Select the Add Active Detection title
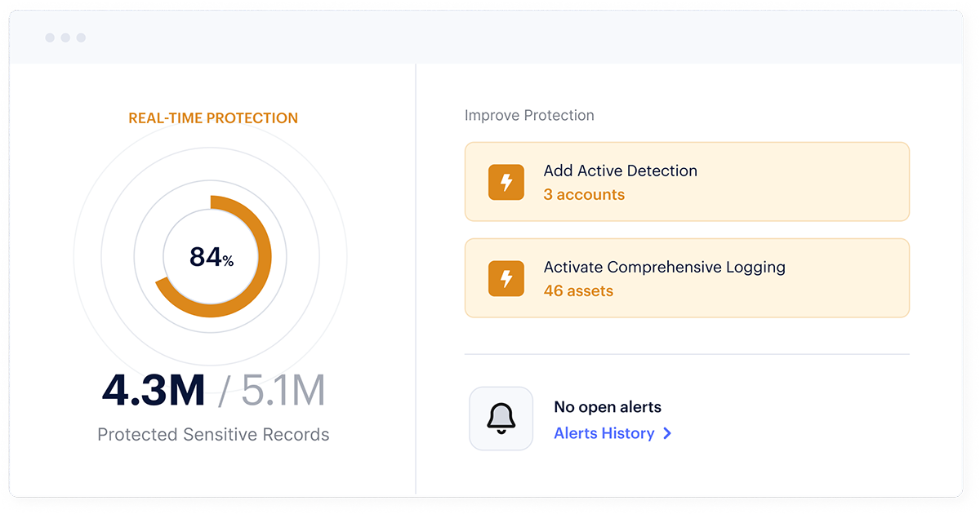Screen dimensions: 980x514 (620, 171)
